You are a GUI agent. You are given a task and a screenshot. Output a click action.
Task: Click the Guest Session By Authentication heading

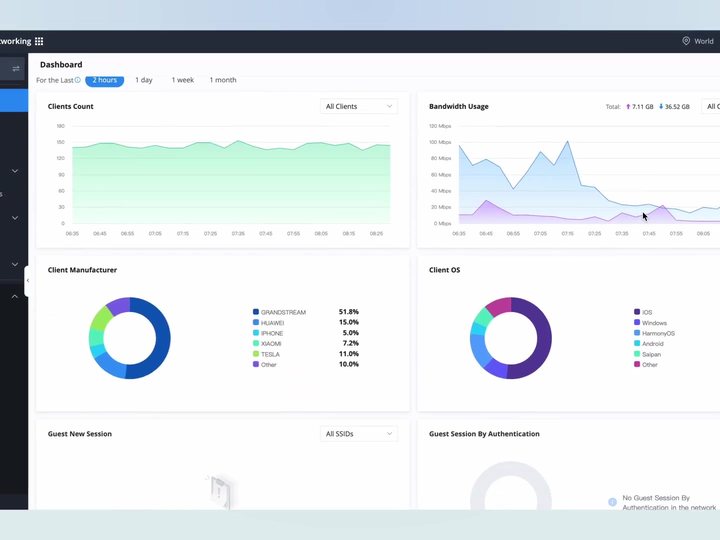point(484,434)
